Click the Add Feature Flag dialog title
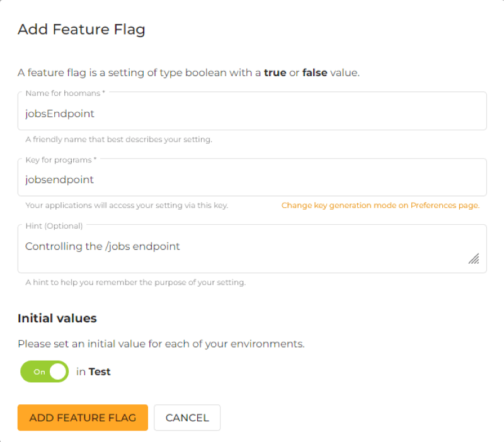Image resolution: width=504 pixels, height=442 pixels. (81, 30)
